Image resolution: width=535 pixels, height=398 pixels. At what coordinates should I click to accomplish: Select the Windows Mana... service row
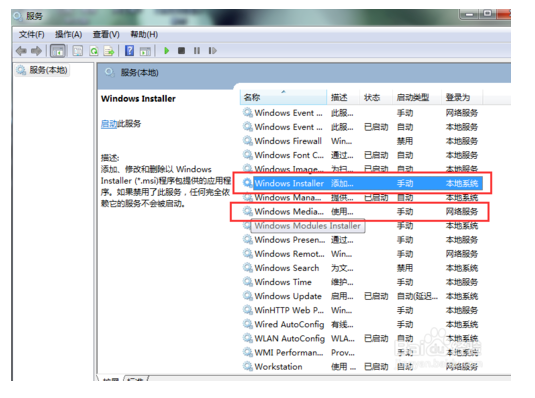tap(361, 198)
